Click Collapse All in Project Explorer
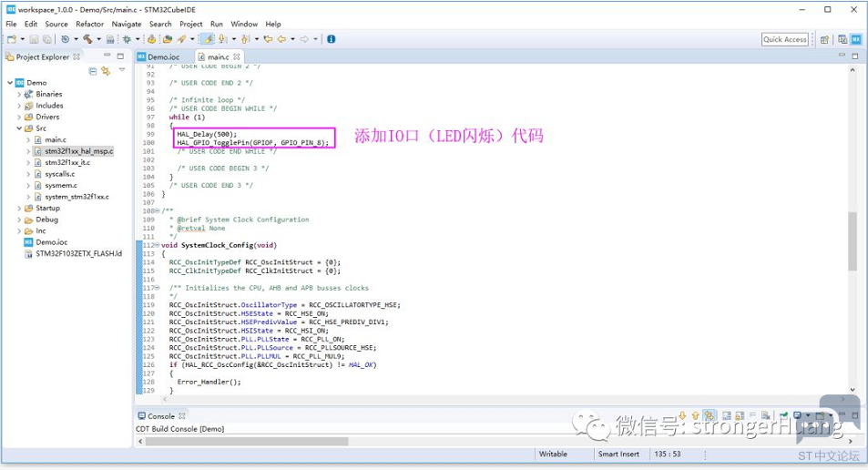This screenshot has height=470, width=868. click(92, 71)
